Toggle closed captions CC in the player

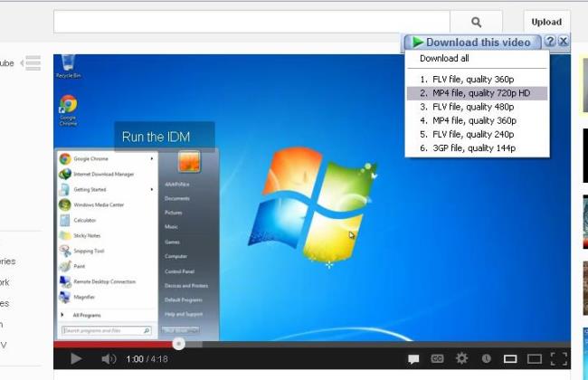pyautogui.click(x=438, y=359)
